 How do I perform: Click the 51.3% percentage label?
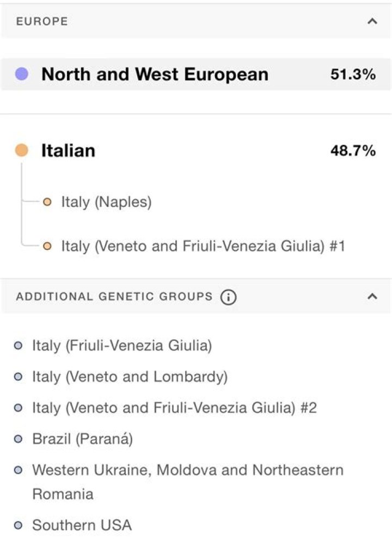[354, 73]
